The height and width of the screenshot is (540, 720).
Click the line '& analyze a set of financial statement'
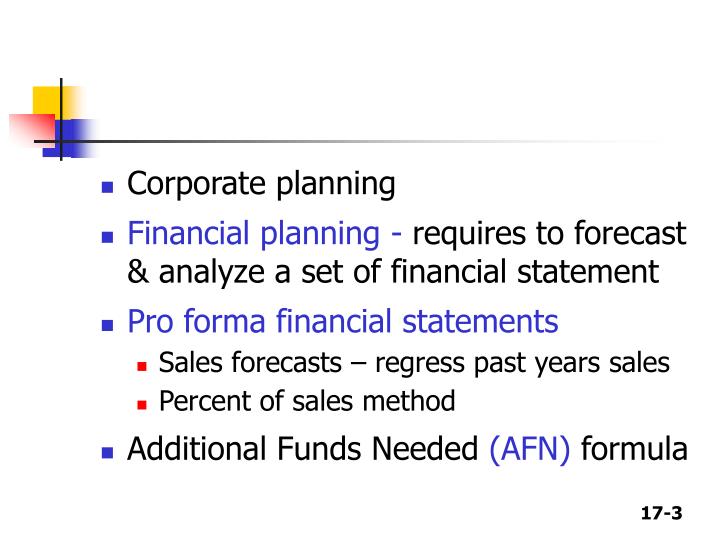[393, 272]
